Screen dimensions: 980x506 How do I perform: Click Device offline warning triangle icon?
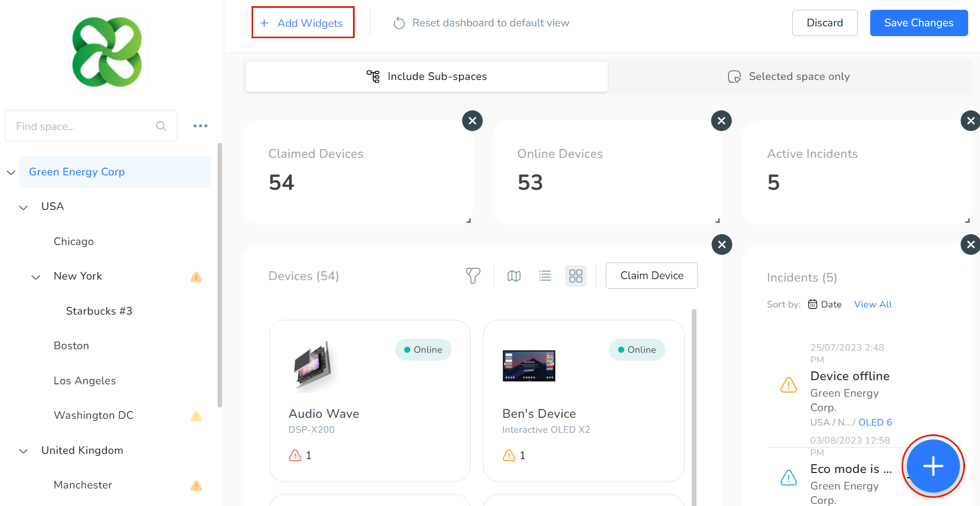coord(789,385)
